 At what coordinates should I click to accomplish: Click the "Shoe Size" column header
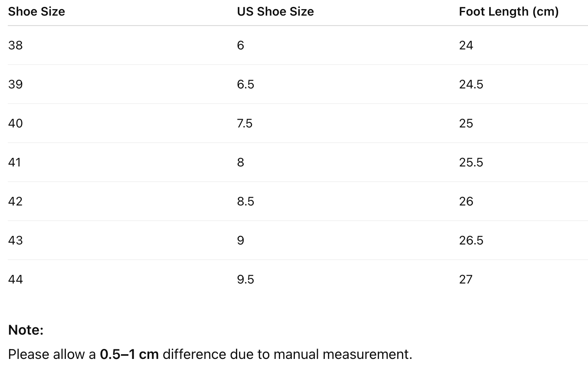coord(36,12)
